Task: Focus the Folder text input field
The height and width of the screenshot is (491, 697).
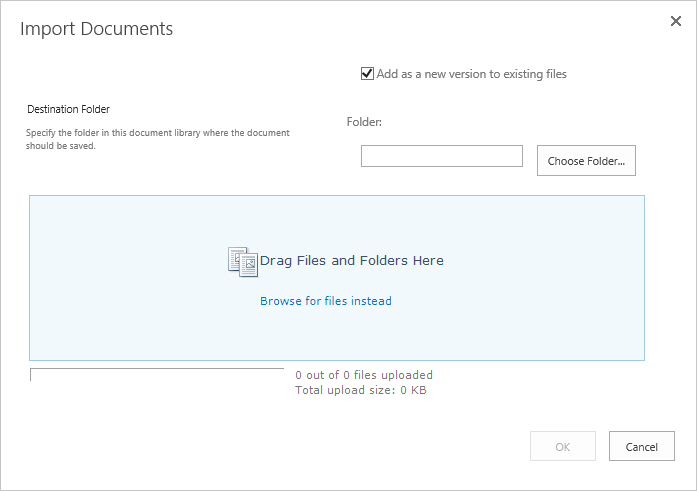Action: coord(441,156)
